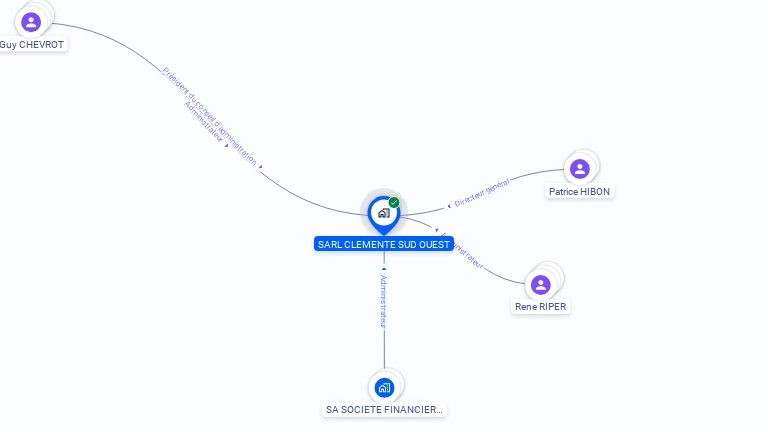The height and width of the screenshot is (432, 768).
Task: Click arrow marker above vertical Administrateur label
Action: coord(384,269)
